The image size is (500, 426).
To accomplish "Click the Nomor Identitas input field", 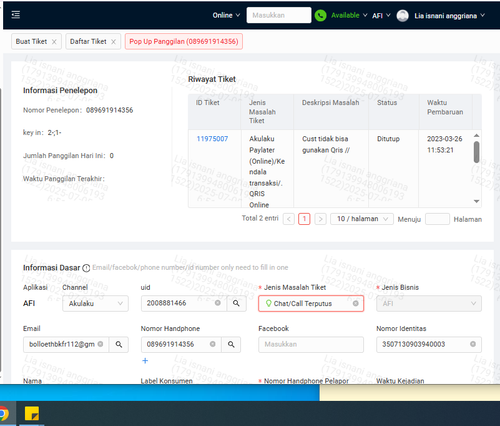I will 429,344.
